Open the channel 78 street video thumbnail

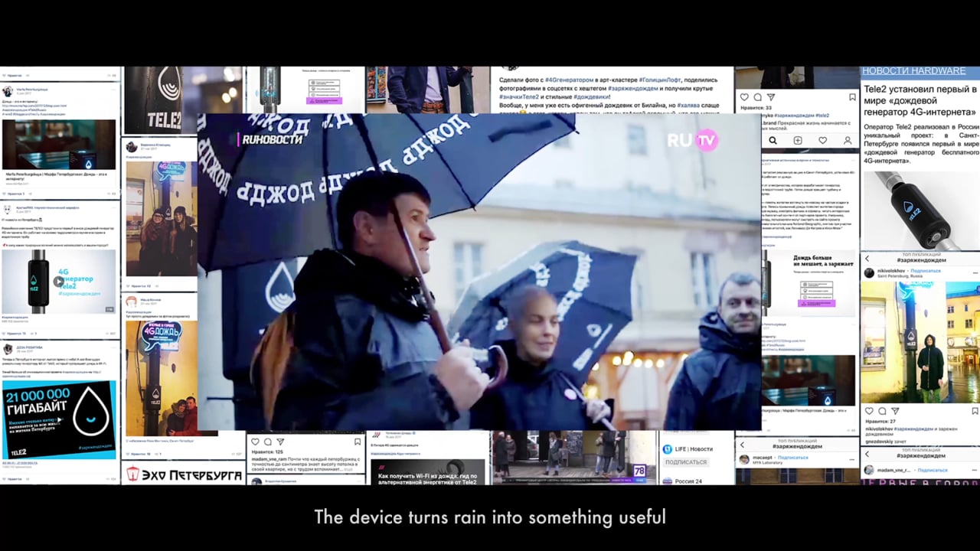pyautogui.click(x=574, y=457)
